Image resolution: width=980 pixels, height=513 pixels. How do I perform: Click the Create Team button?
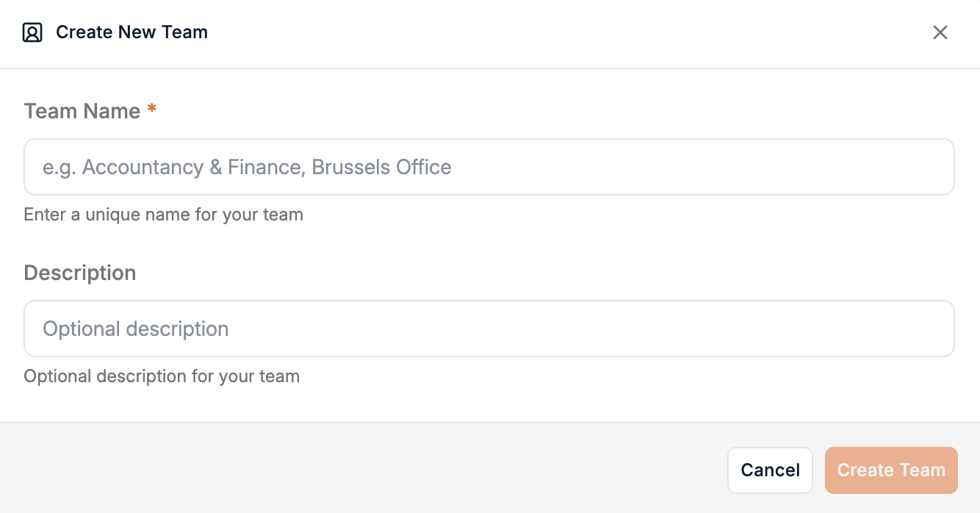pos(890,470)
